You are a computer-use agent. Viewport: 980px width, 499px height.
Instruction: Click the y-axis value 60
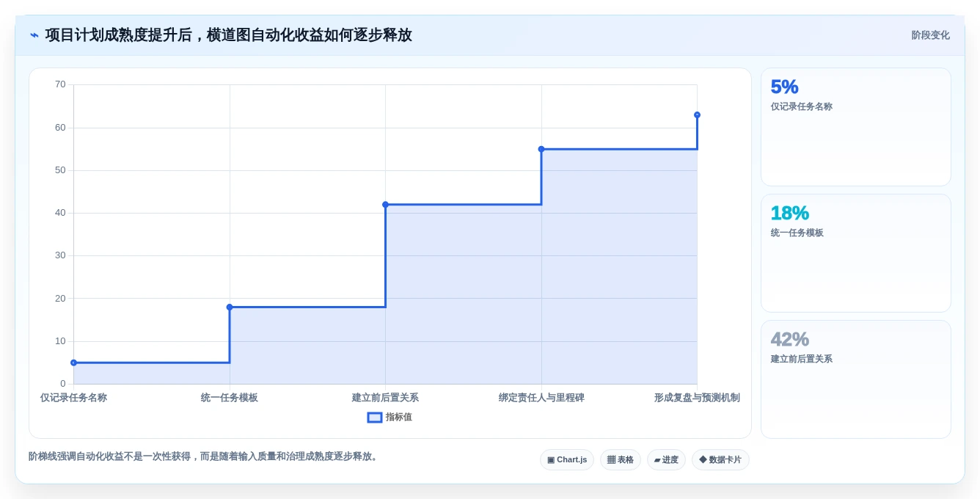pos(60,128)
